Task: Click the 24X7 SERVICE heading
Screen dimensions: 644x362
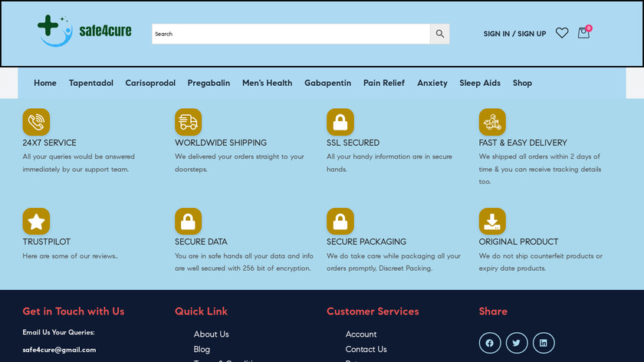Action: click(x=49, y=143)
